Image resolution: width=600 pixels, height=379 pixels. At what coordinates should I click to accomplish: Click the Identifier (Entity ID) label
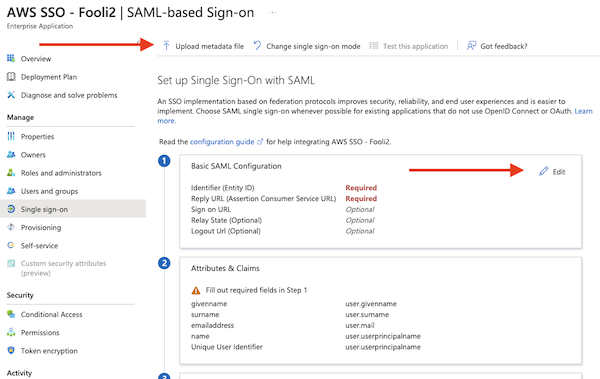tap(222, 188)
